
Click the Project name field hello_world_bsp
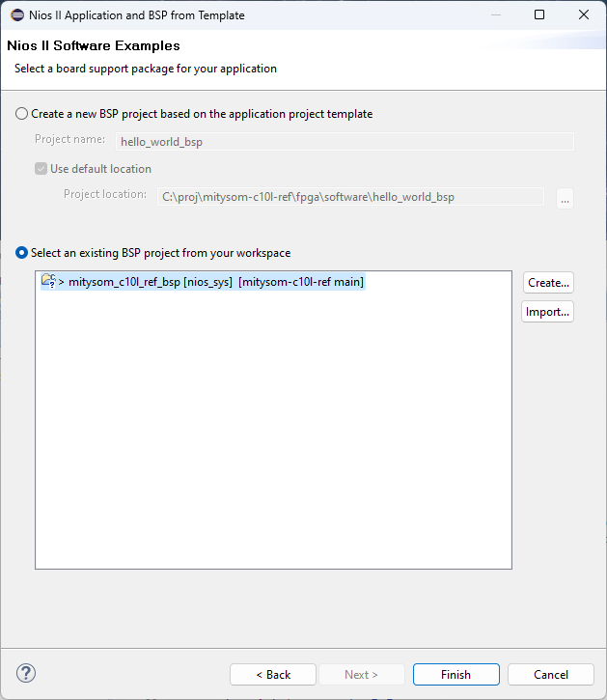click(x=345, y=142)
